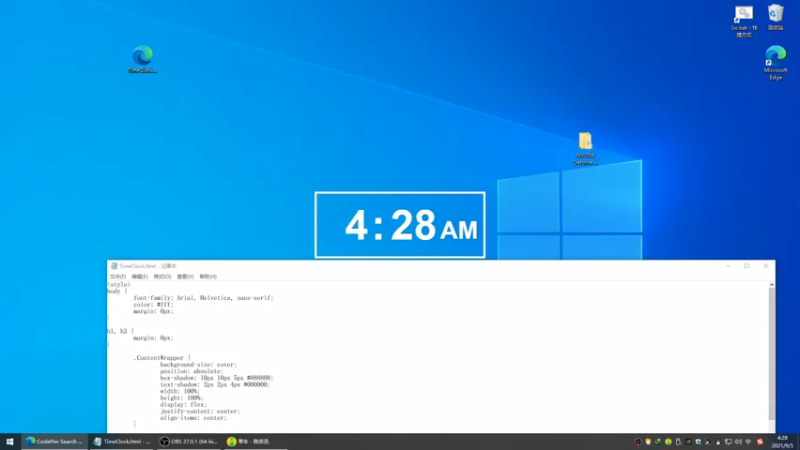Screen dimensions: 800x450
Task: Maximize the TimeClock.html Notepad window
Action: tap(746, 266)
